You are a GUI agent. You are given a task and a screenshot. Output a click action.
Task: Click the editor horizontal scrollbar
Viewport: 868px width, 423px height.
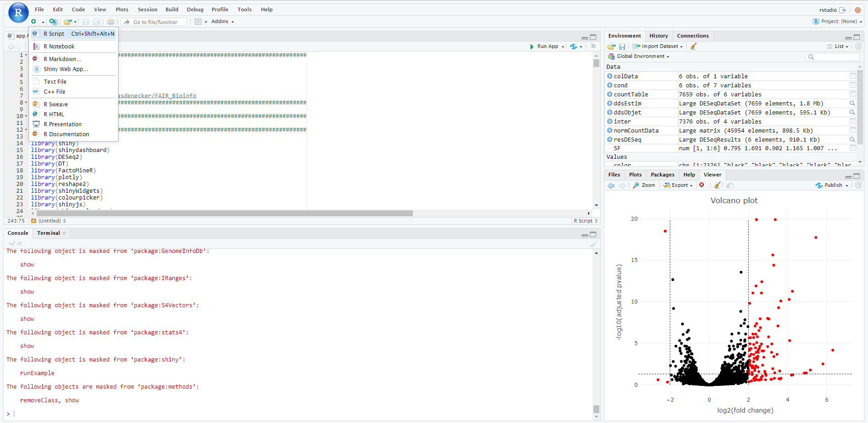click(x=225, y=213)
